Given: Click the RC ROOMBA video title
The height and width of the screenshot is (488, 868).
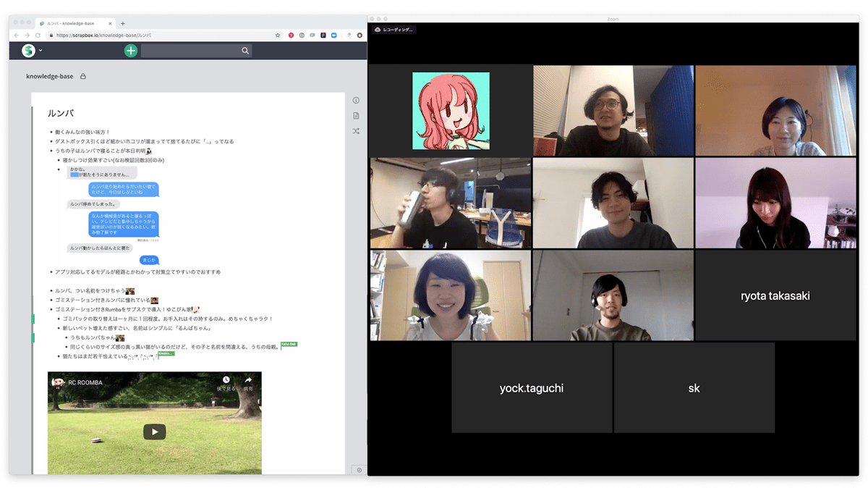Looking at the screenshot, I should coord(85,382).
